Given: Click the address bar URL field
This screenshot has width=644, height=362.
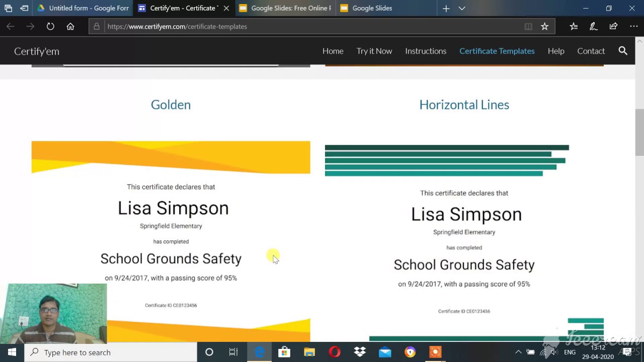Looking at the screenshot, I should point(302,27).
